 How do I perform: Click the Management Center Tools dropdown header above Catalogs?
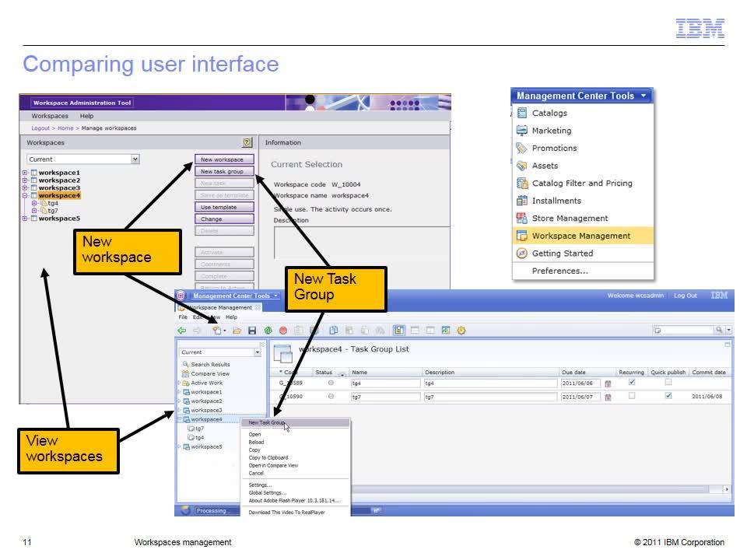[x=582, y=96]
